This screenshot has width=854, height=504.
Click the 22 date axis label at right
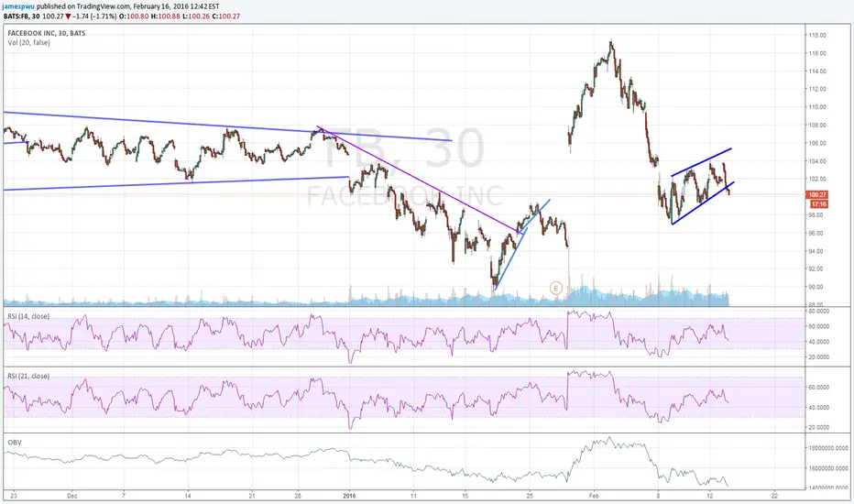(774, 496)
